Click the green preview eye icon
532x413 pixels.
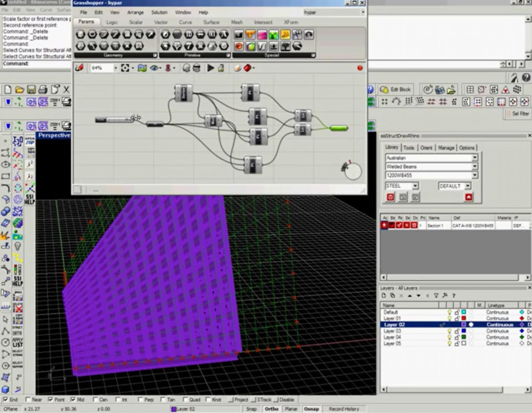(x=154, y=68)
